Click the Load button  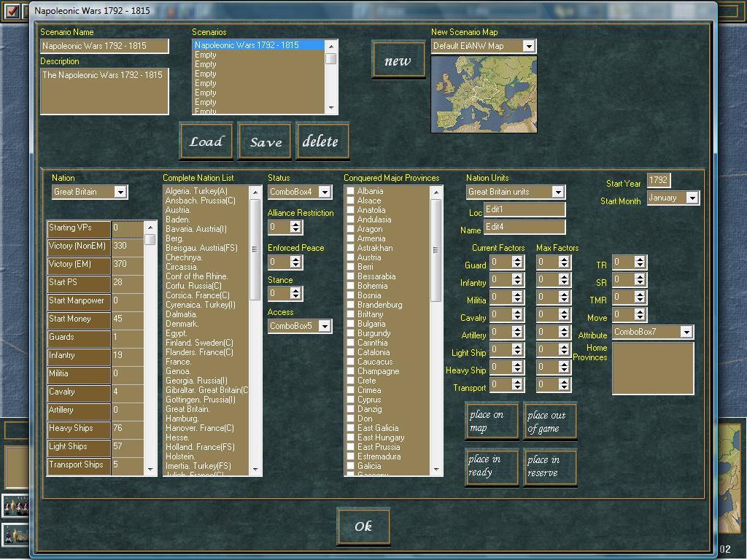click(206, 141)
